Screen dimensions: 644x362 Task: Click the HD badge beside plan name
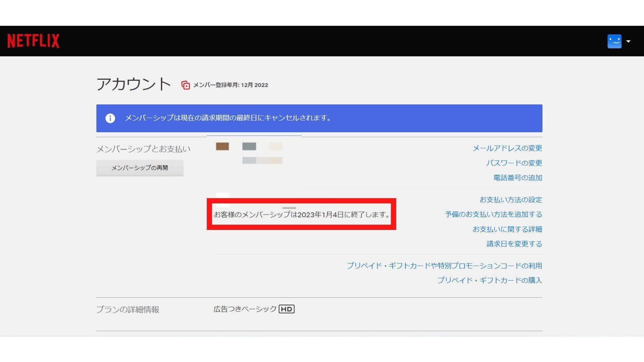286,309
